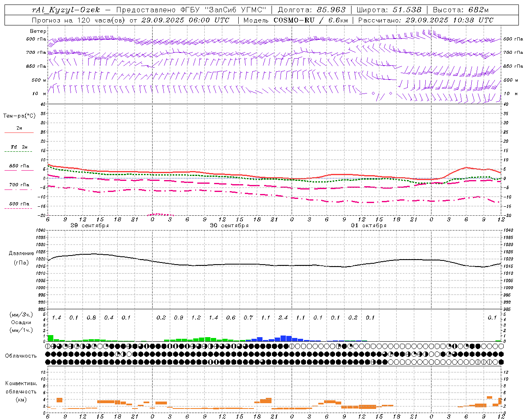Click the 850 гПа temperature legend entry
Screen dimensions: 525x420
pos(19,166)
